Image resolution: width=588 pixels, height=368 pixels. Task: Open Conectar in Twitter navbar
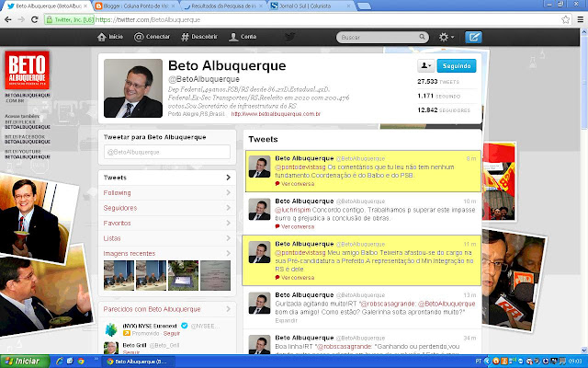(152, 37)
